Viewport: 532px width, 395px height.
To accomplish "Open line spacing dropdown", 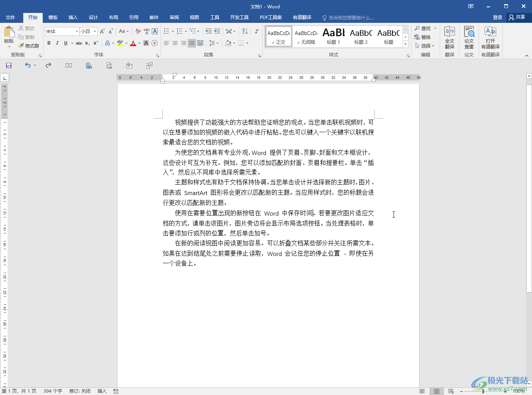I will (214, 43).
